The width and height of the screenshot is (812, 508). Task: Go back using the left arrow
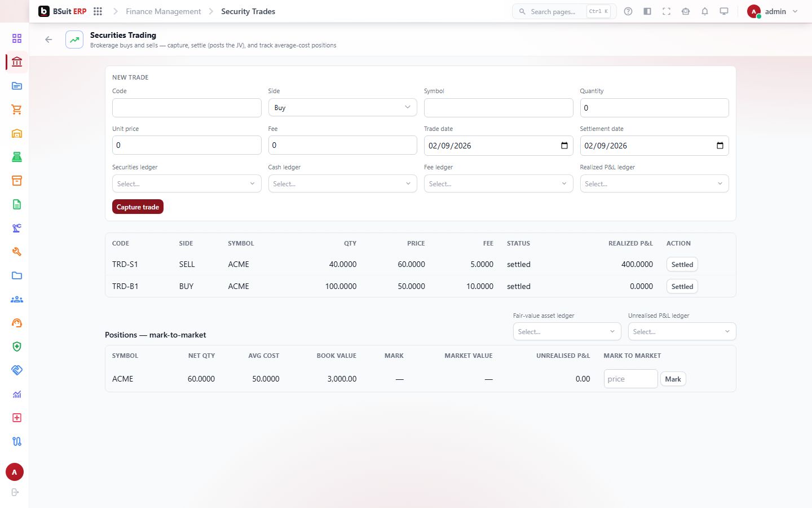pyautogui.click(x=48, y=40)
